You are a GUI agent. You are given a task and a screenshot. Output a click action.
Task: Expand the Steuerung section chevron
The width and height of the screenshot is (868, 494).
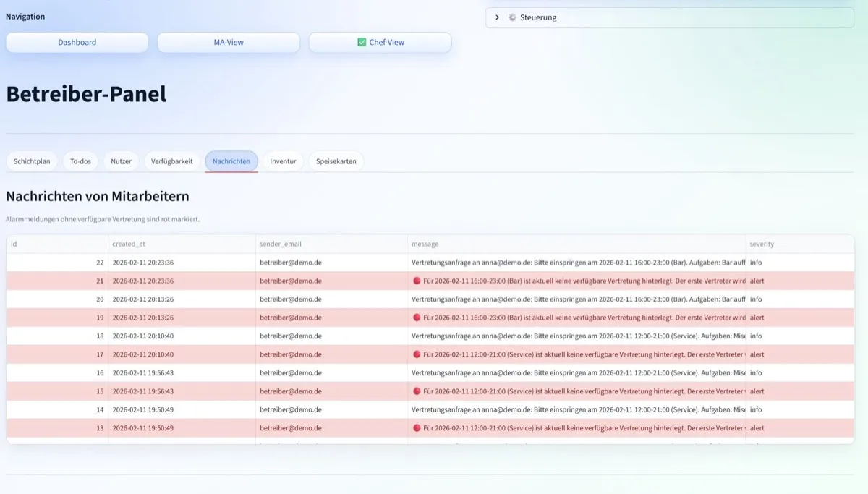click(497, 17)
